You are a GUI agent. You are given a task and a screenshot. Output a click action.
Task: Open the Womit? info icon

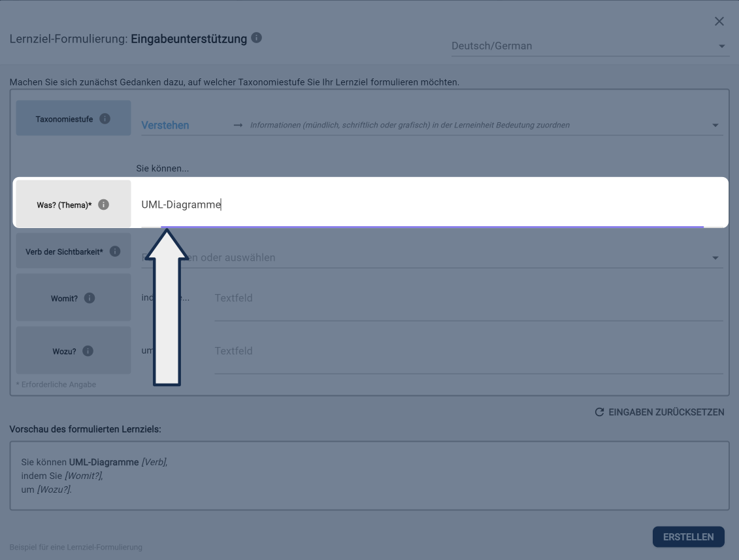90,298
